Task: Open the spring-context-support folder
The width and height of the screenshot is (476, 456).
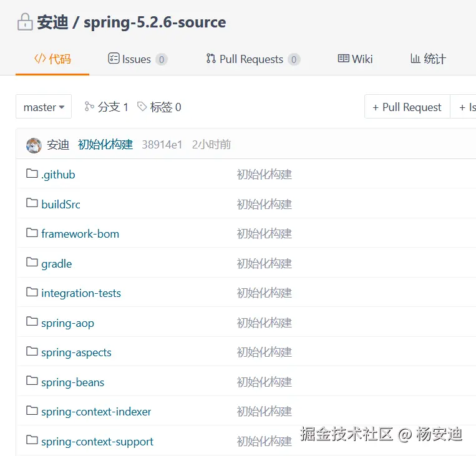Action: [x=97, y=442]
